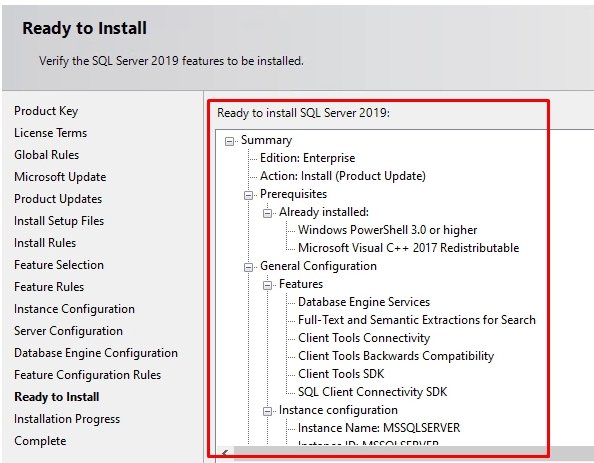Collapse the Features node
The width and height of the screenshot is (594, 463).
267,285
